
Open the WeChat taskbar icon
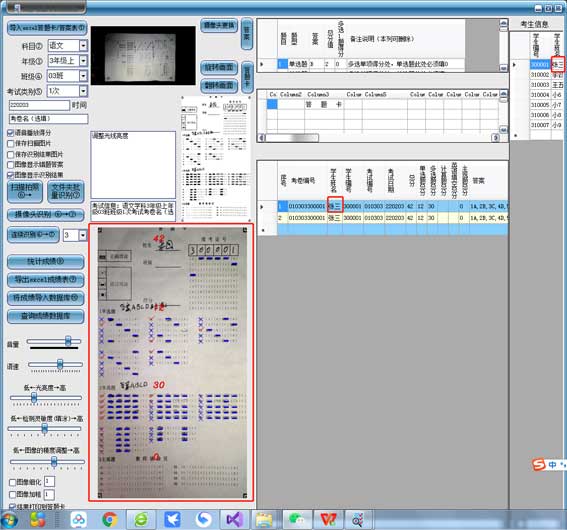pos(297,520)
